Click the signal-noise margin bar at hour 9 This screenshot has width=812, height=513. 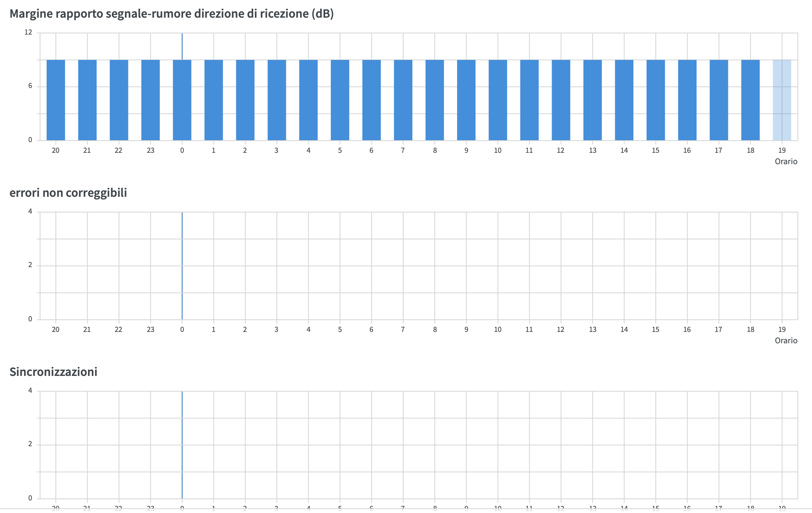(466, 100)
